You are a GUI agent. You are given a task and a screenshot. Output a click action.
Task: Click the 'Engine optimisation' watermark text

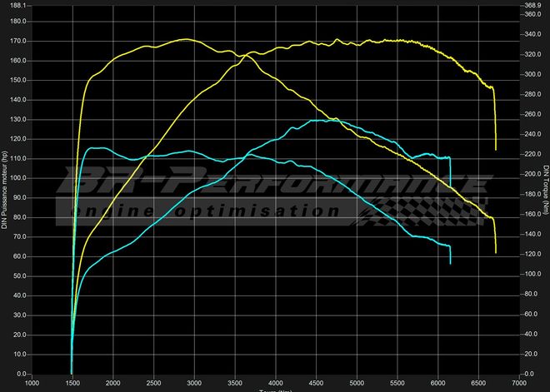(208, 211)
